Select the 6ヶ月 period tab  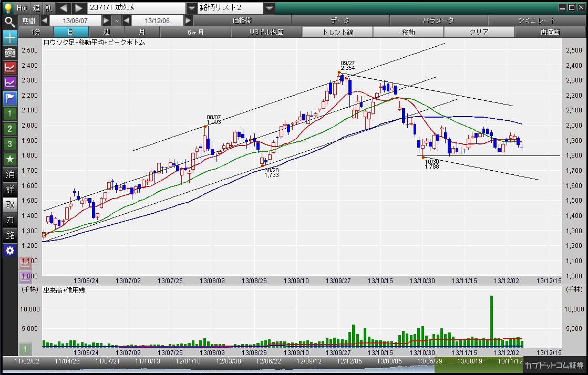coord(195,32)
